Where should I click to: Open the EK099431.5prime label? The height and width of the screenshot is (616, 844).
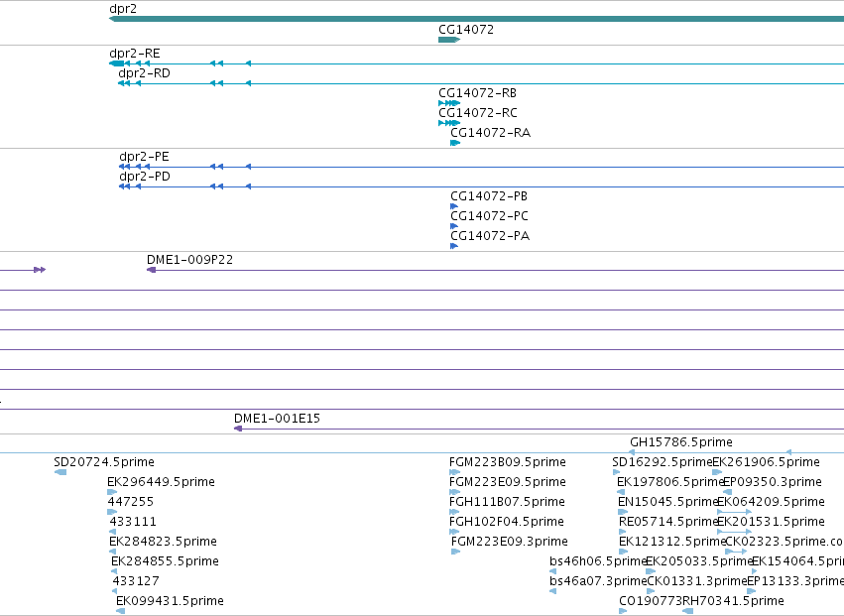pyautogui.click(x=171, y=601)
